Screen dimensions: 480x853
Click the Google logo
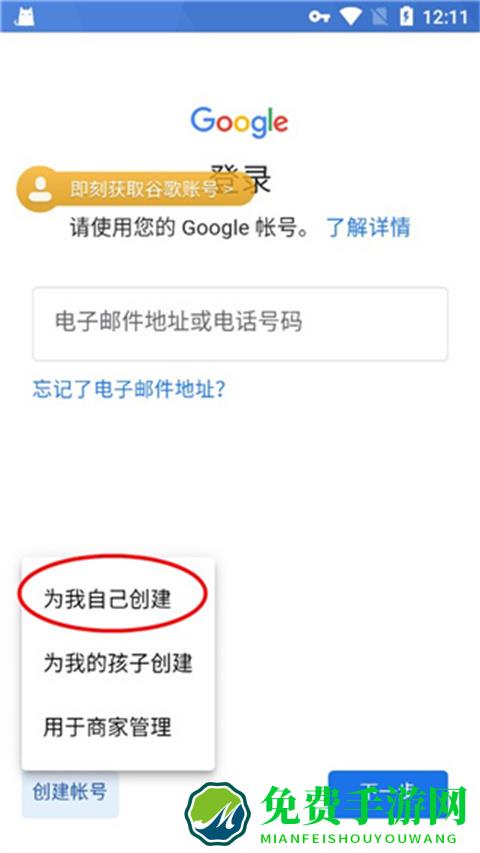(239, 122)
